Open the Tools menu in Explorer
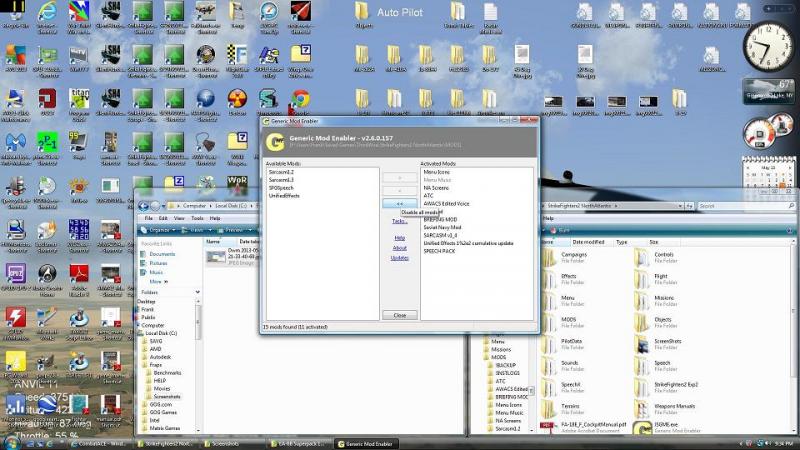The image size is (800, 450). click(x=197, y=218)
